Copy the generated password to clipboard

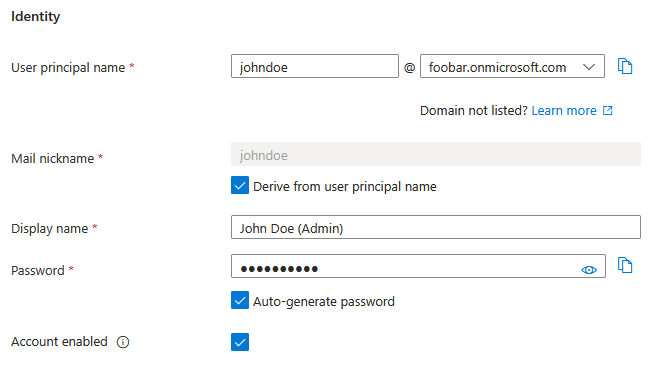625,265
